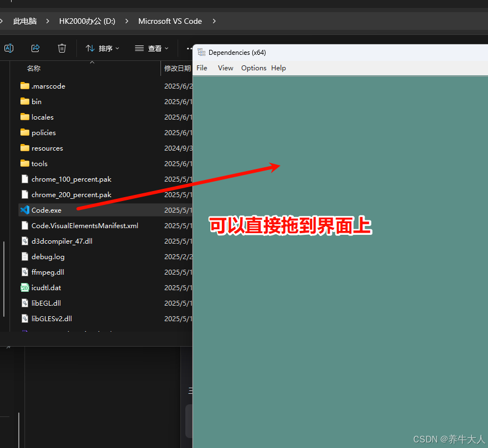Image resolution: width=488 pixels, height=448 pixels.
Task: Click the Explorer navigation pane scrollbar
Action: coord(4,279)
